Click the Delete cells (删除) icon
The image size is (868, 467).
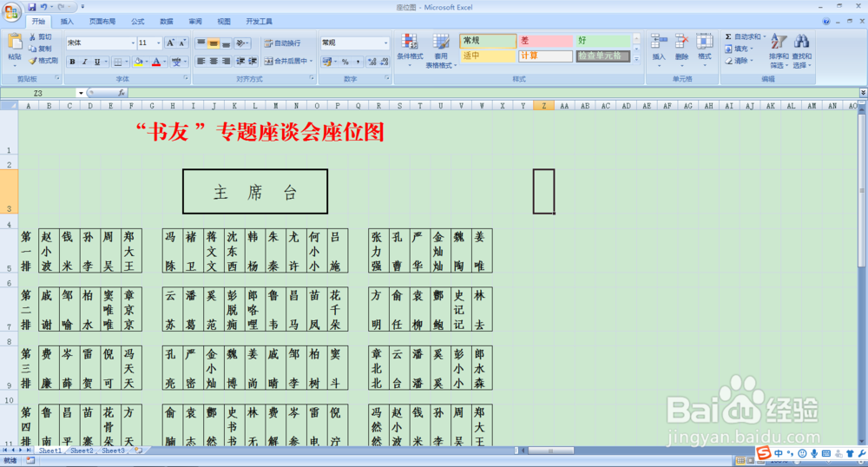pyautogui.click(x=681, y=42)
